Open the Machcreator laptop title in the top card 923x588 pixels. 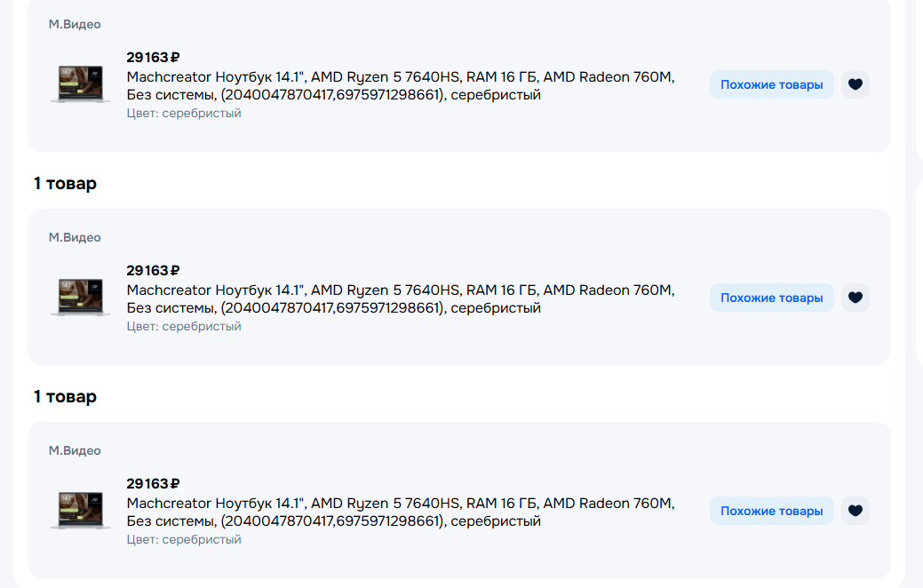pyautogui.click(x=400, y=85)
